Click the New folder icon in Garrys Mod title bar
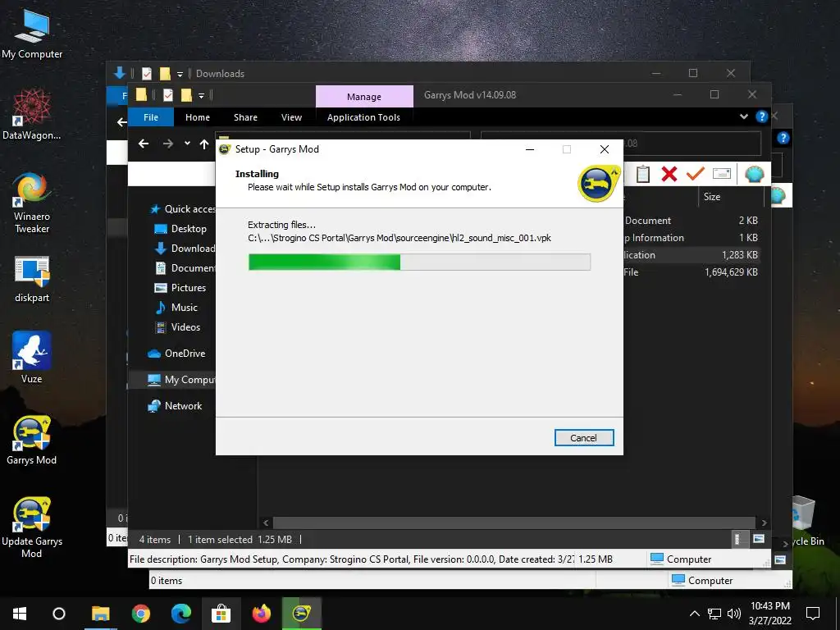Screen dimensions: 840x630 (x=186, y=95)
